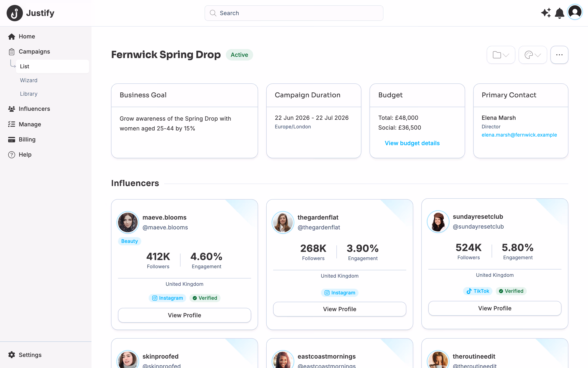Viewport: 588px width, 368px height.
Task: Click the 22 Jun 2026 - 22 Jul 2026 dates
Action: pyautogui.click(x=312, y=118)
